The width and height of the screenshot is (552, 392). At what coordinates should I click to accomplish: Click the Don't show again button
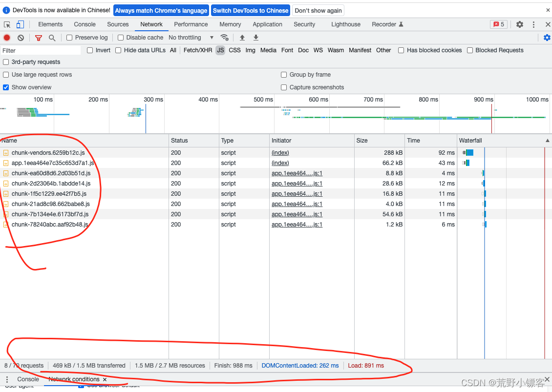tap(318, 11)
